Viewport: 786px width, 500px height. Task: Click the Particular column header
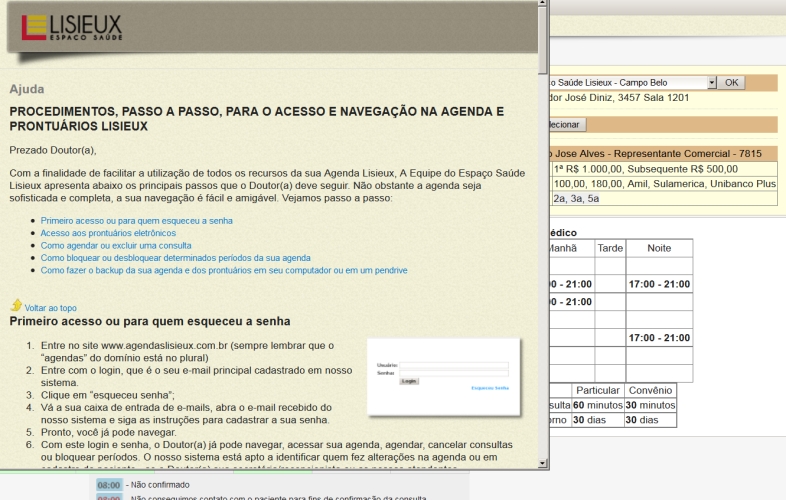tap(598, 390)
